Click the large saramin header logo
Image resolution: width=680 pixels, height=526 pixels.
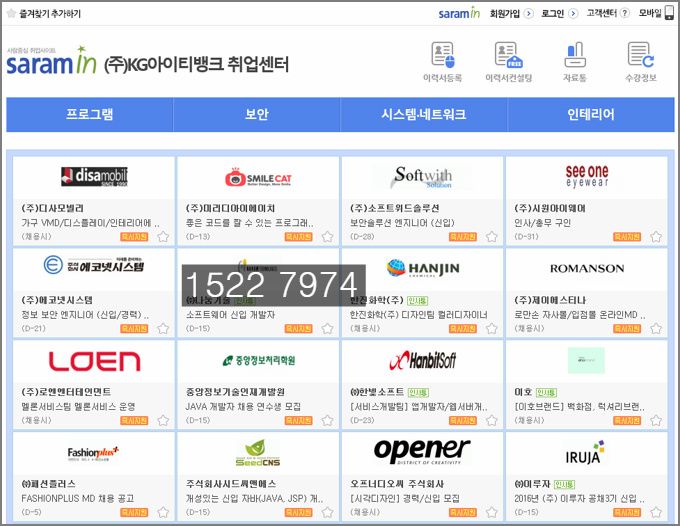[51, 61]
